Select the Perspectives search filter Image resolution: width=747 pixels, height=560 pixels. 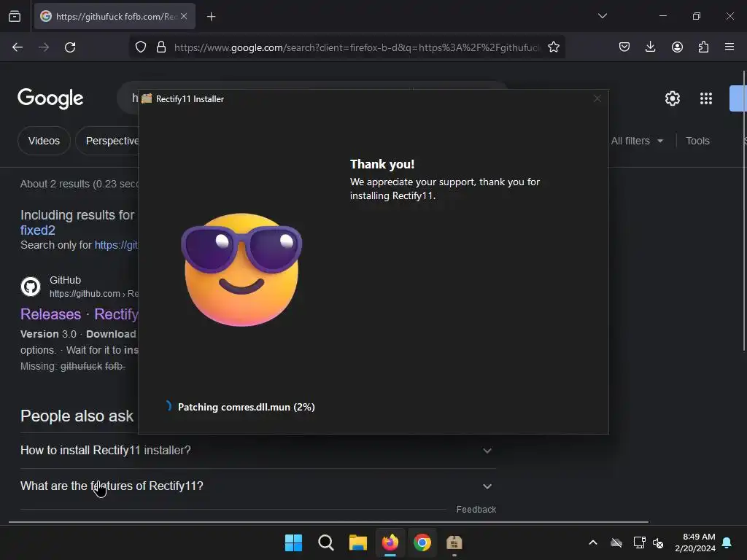click(107, 141)
